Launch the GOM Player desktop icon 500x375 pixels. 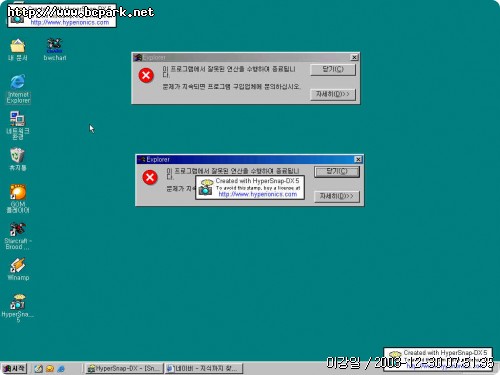click(18, 199)
